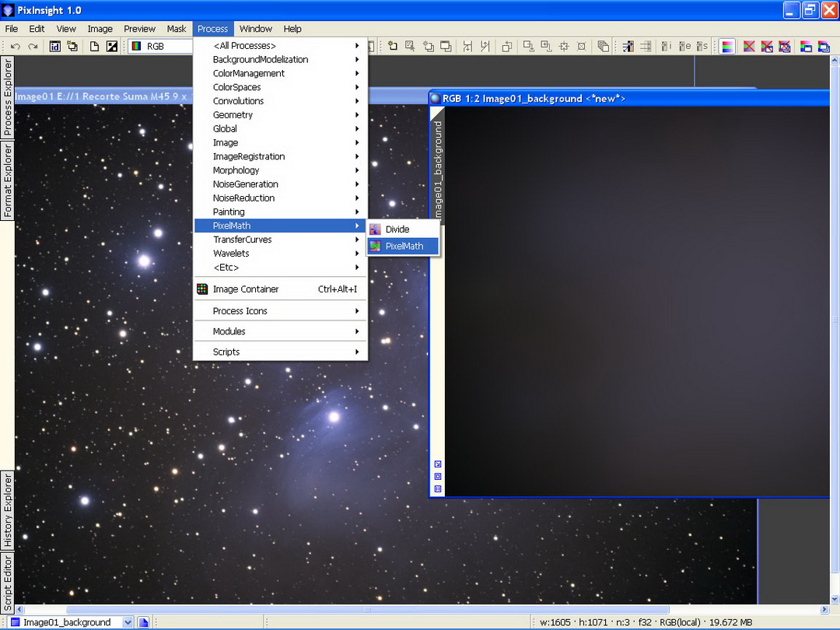Viewport: 840px width, 630px height.
Task: Click the overlapping image stack toolbar icon
Action: [x=604, y=47]
